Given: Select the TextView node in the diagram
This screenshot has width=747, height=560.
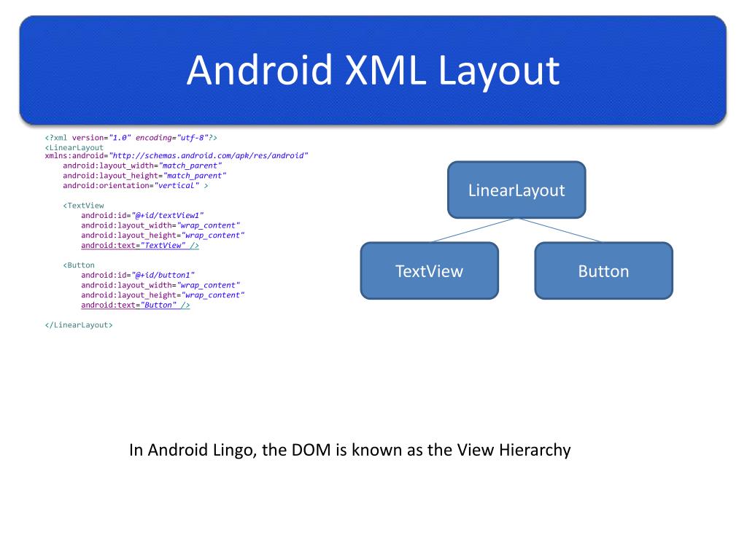Looking at the screenshot, I should (x=429, y=271).
